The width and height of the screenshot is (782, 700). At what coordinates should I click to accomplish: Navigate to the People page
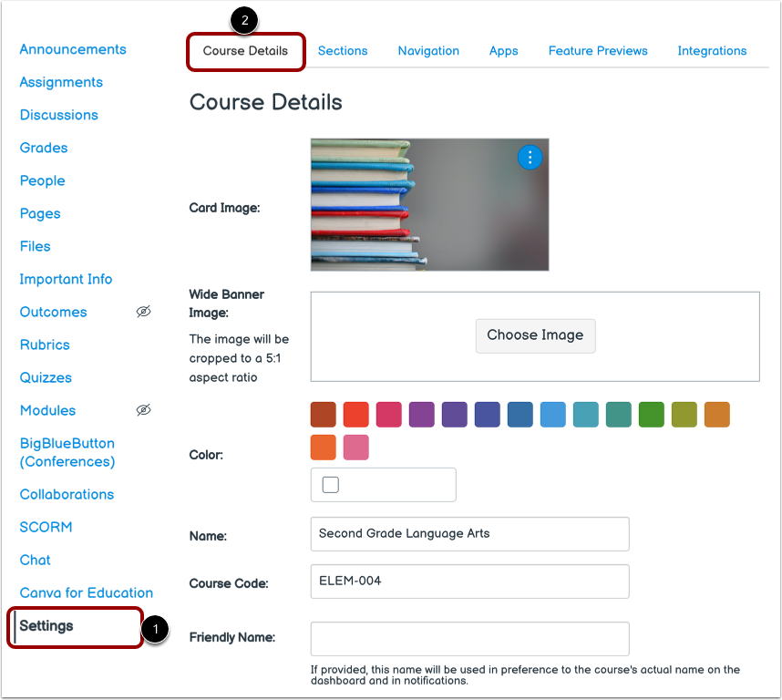pos(42,180)
